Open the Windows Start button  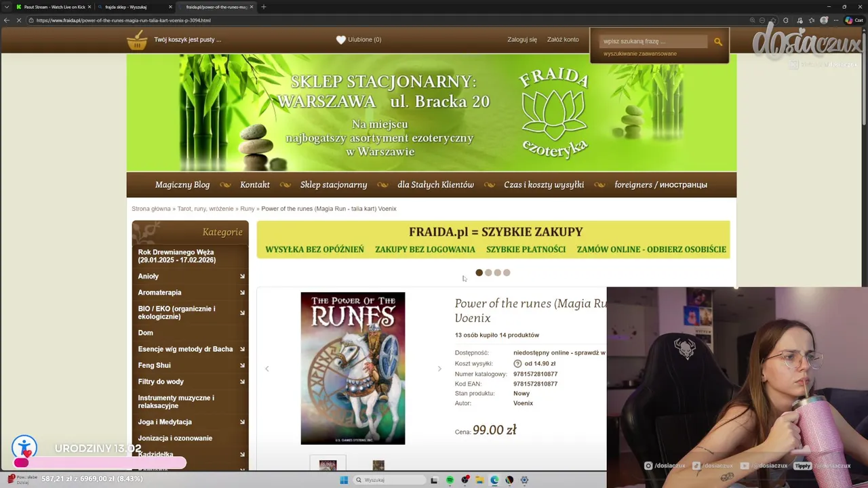[x=344, y=480]
